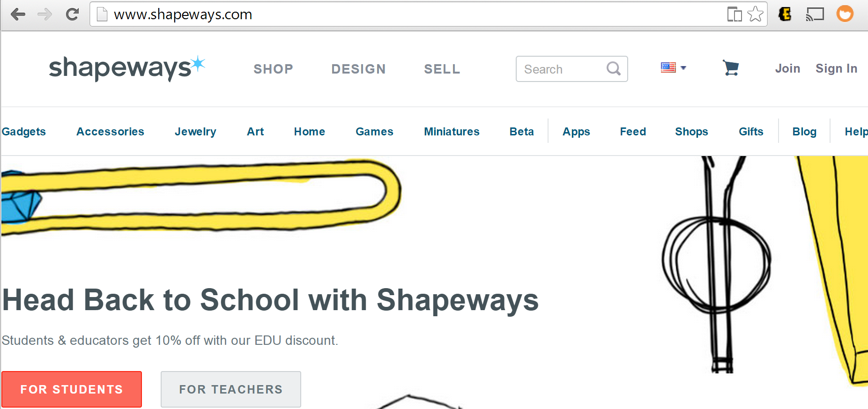Screen dimensions: 868x409
Task: Open the reader/translate icon in address bar
Action: pyautogui.click(x=734, y=15)
